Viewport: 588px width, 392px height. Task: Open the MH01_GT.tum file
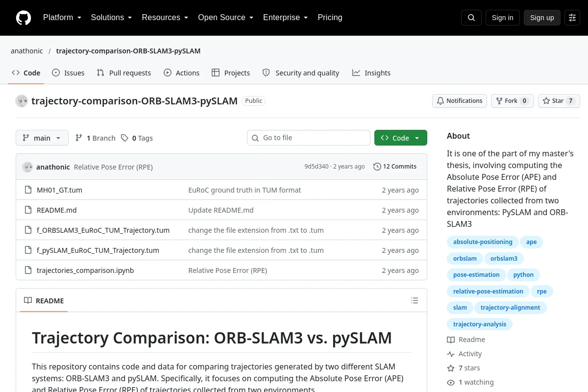click(x=59, y=190)
